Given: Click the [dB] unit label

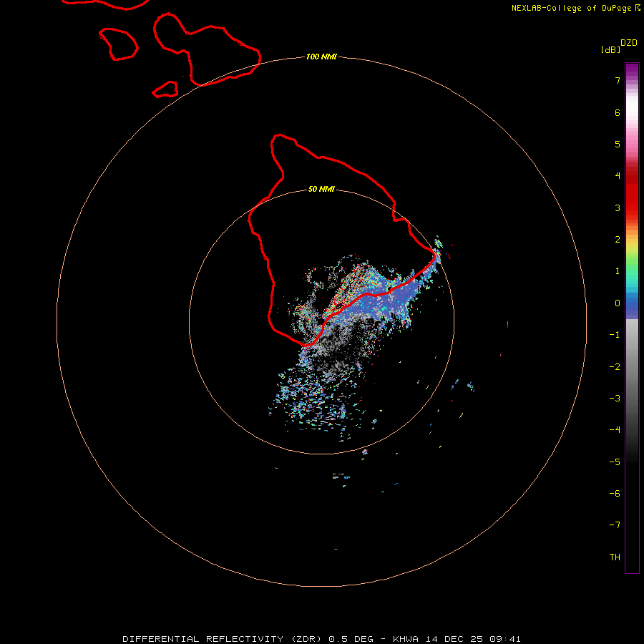Looking at the screenshot, I should pos(610,49).
